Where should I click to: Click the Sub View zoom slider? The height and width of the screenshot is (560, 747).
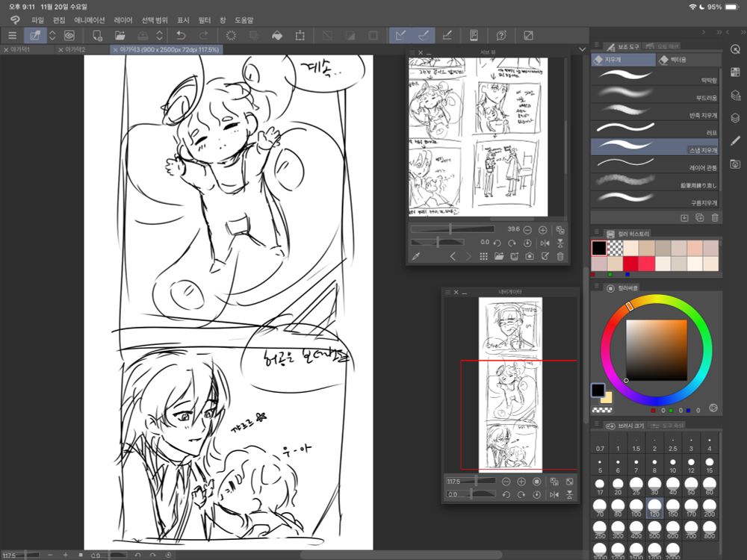453,229
